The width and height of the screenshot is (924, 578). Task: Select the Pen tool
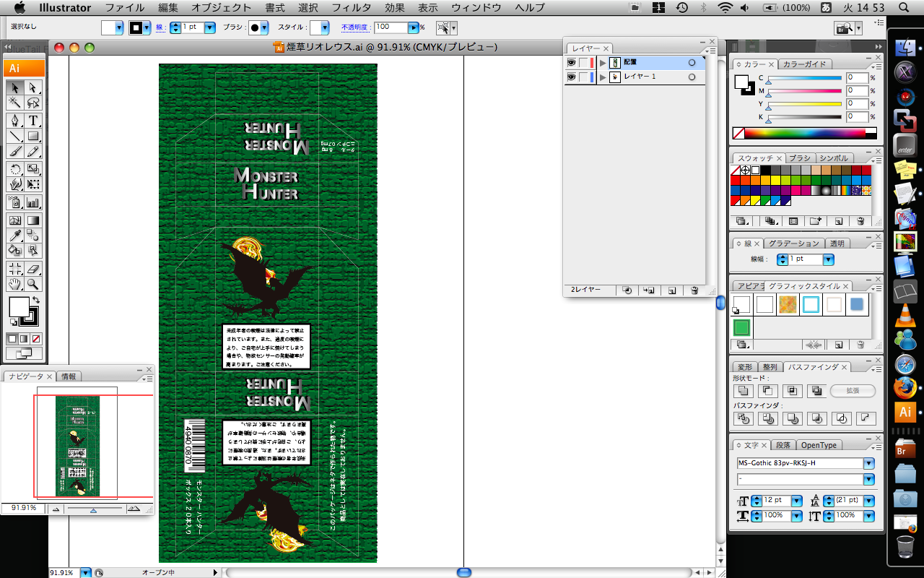click(14, 120)
